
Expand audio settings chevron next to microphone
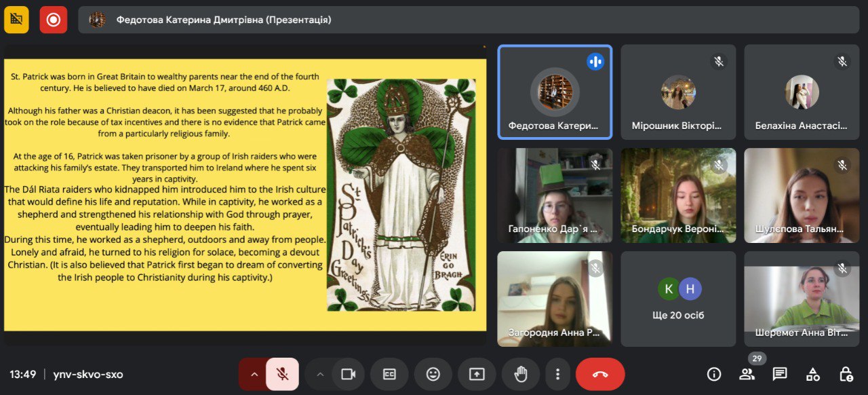pyautogui.click(x=254, y=374)
